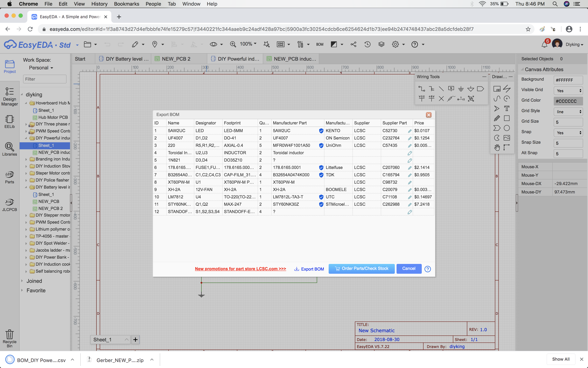588x368 pixels.
Task: Expand the Joined section
Action: pyautogui.click(x=22, y=281)
